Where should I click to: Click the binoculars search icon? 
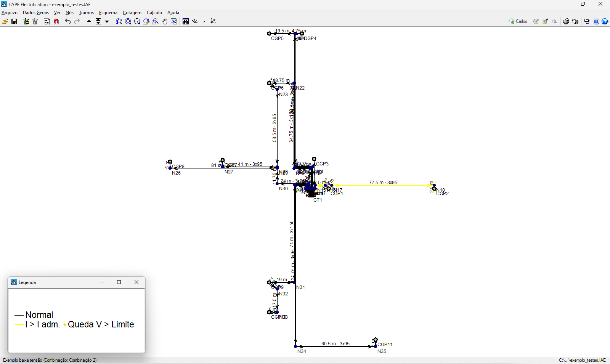[x=186, y=21]
